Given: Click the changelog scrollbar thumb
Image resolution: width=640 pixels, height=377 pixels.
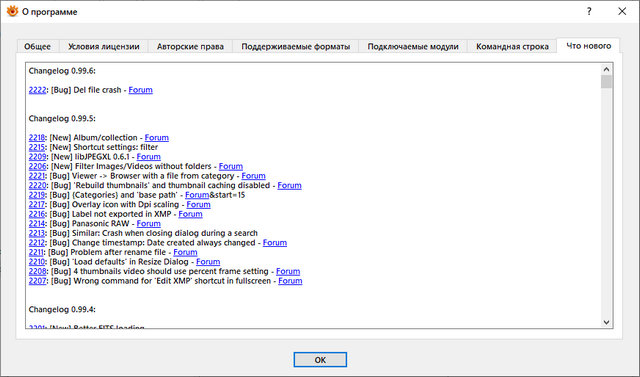Looking at the screenshot, I should pos(606,82).
